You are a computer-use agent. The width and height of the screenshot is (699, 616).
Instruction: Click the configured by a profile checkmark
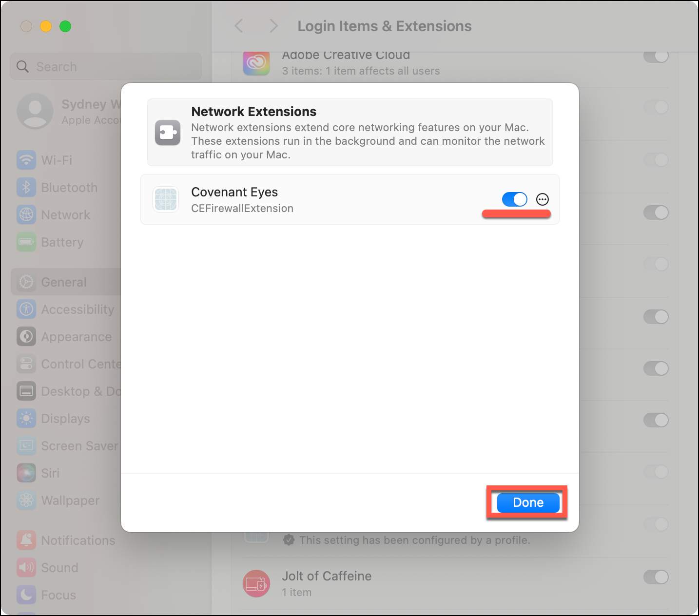coord(289,540)
